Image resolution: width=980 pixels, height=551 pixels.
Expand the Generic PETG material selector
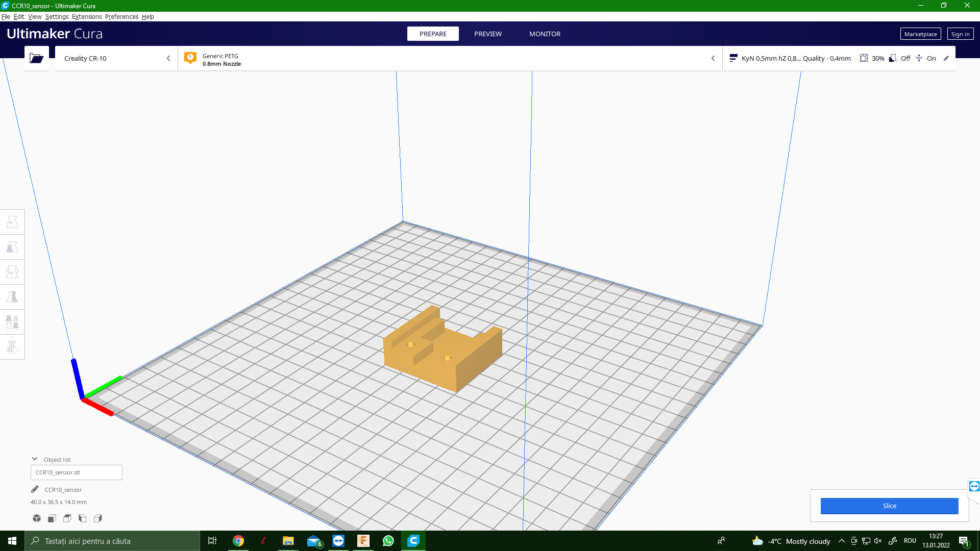(449, 58)
